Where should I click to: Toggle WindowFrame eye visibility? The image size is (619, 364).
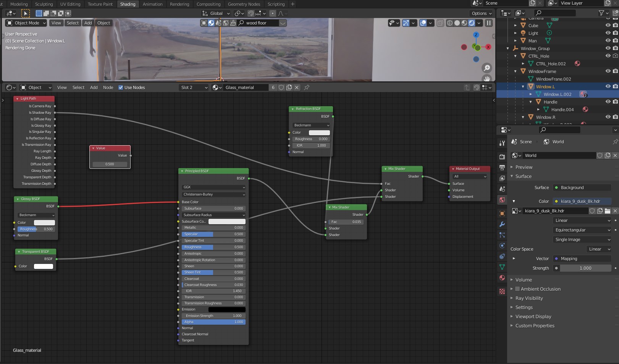[x=608, y=71]
